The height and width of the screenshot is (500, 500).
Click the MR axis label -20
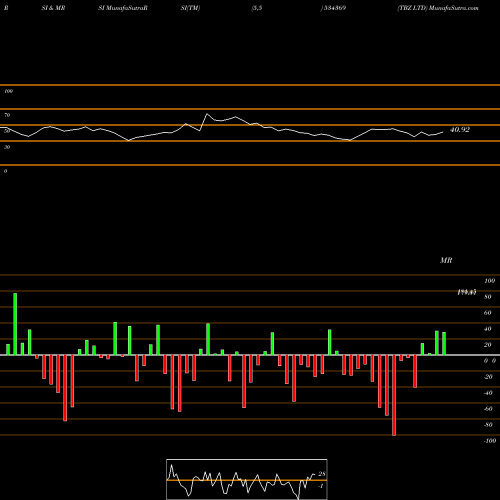[x=488, y=377]
